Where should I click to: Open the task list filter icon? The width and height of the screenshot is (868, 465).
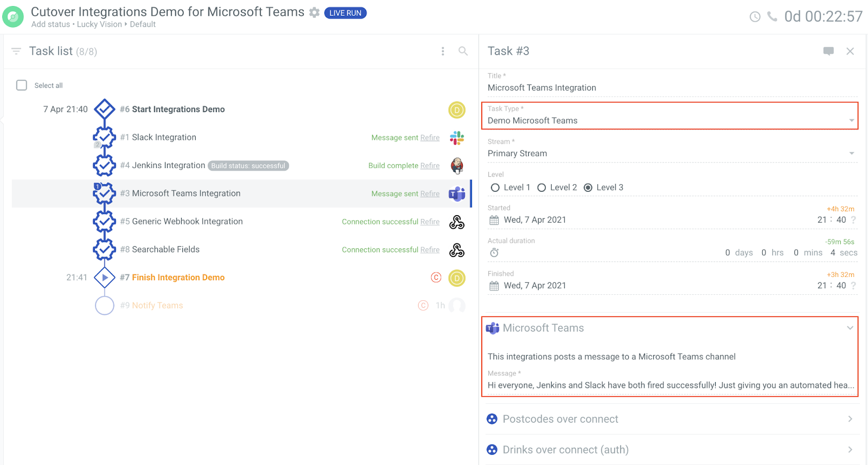(16, 51)
